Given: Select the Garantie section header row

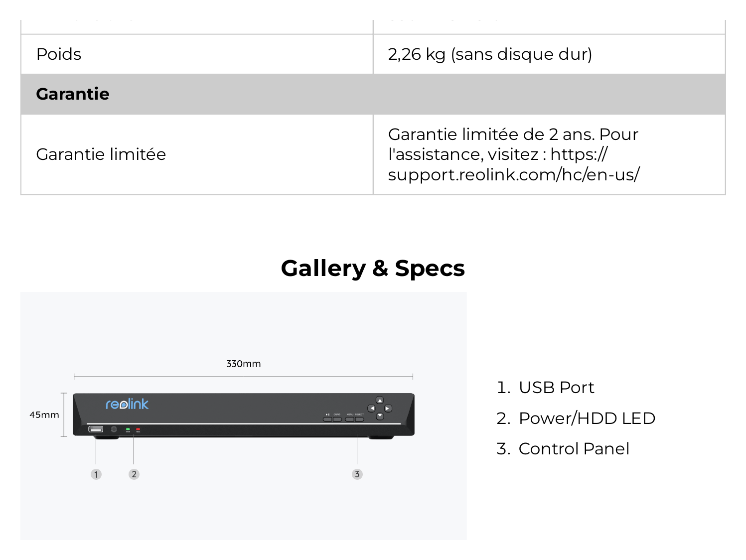Looking at the screenshot, I should tap(373, 94).
